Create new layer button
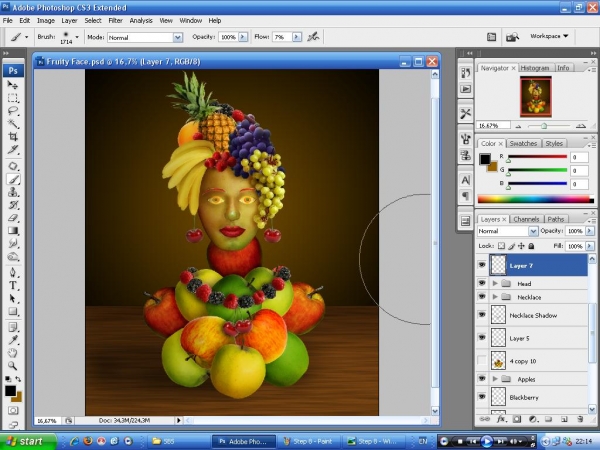Image resolution: width=600 pixels, height=450 pixels. point(564,419)
